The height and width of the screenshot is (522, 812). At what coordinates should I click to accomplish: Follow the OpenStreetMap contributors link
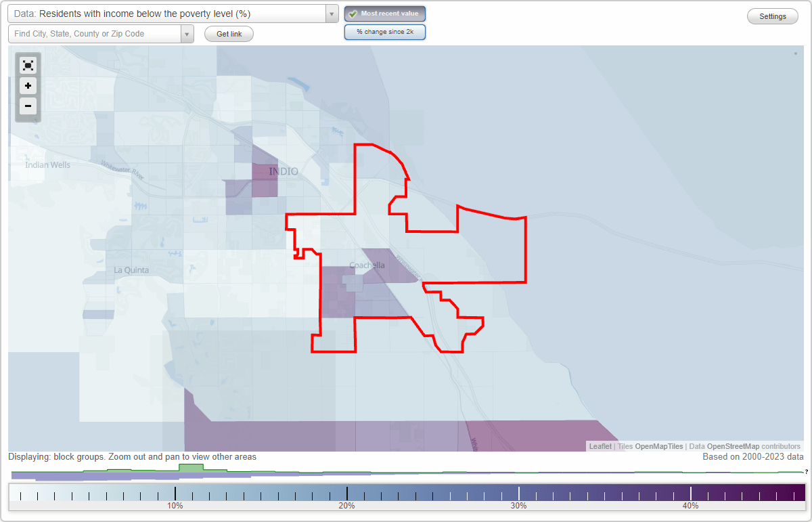tap(734, 446)
